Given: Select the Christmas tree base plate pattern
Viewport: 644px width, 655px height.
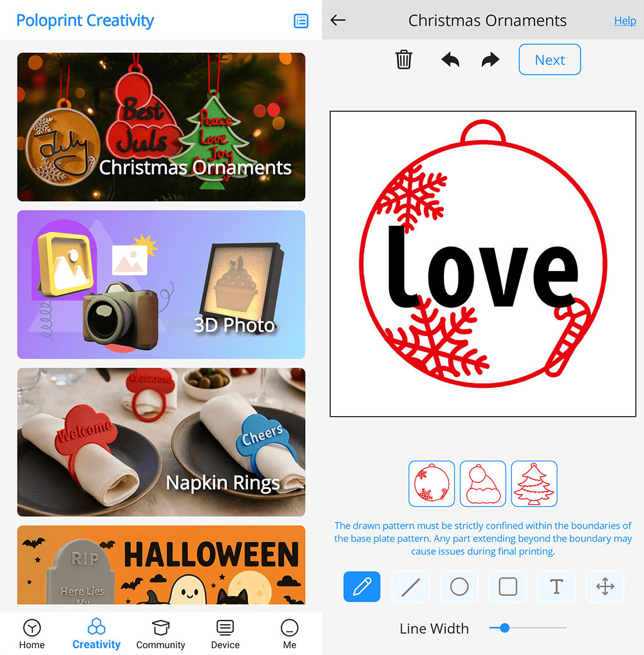Looking at the screenshot, I should click(x=533, y=483).
